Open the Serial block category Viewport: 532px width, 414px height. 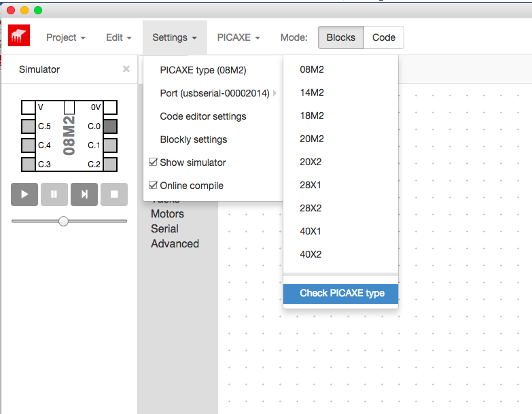[164, 228]
